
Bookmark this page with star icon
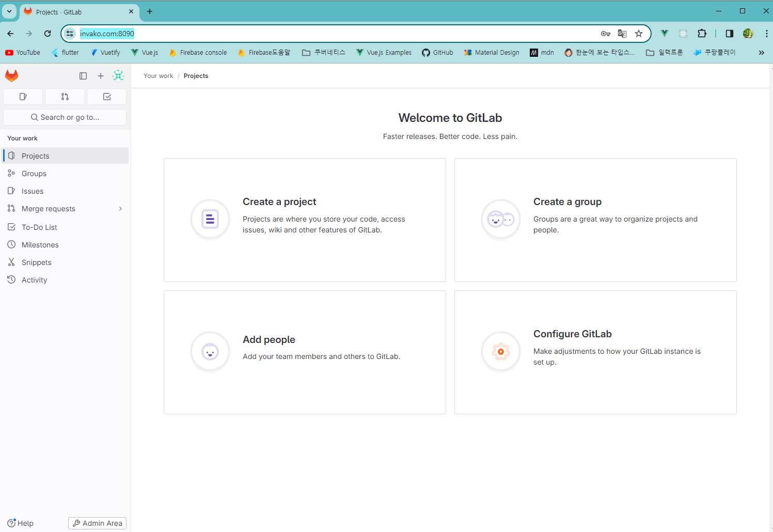pos(639,34)
